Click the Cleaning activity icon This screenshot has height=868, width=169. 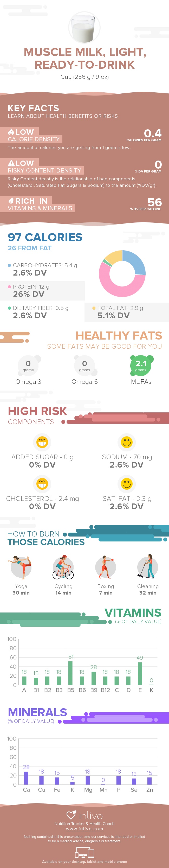coord(147,567)
